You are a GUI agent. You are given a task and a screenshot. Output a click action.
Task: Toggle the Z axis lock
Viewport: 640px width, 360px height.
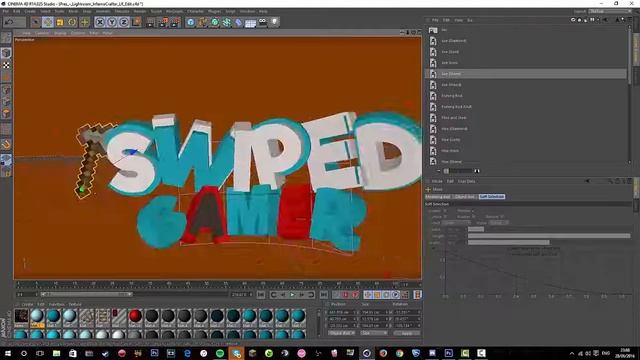click(x=124, y=22)
